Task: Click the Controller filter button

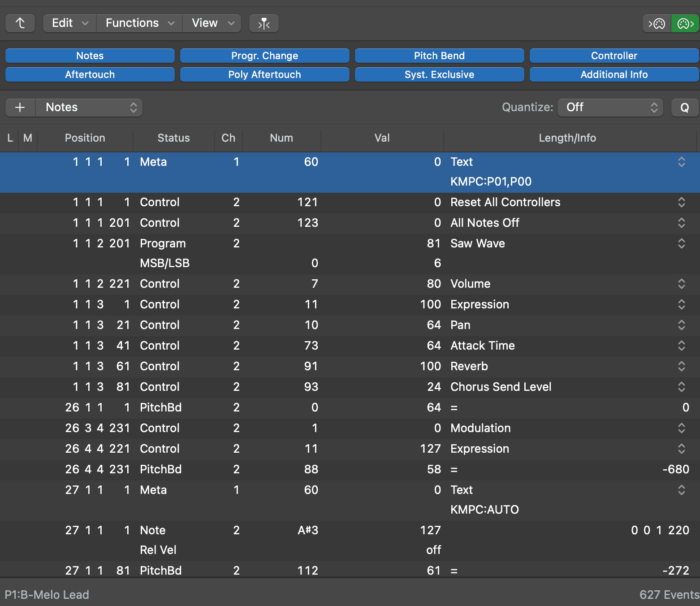Action: click(614, 56)
